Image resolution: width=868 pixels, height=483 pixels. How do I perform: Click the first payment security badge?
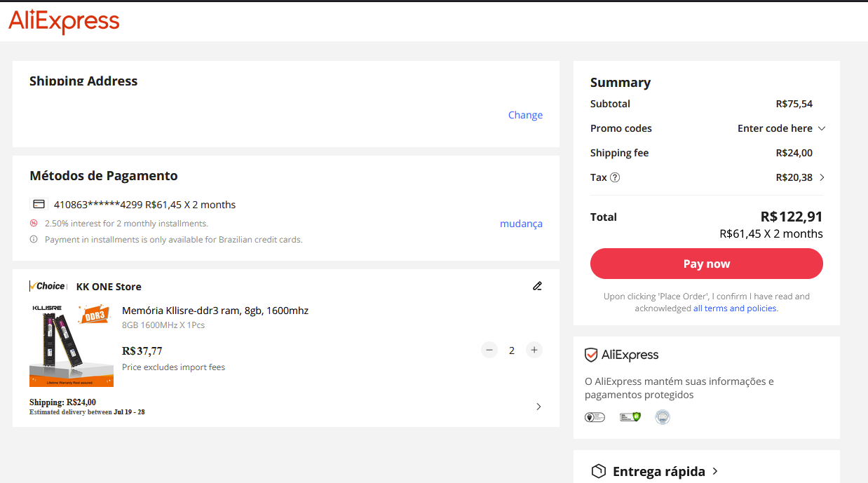pos(595,417)
